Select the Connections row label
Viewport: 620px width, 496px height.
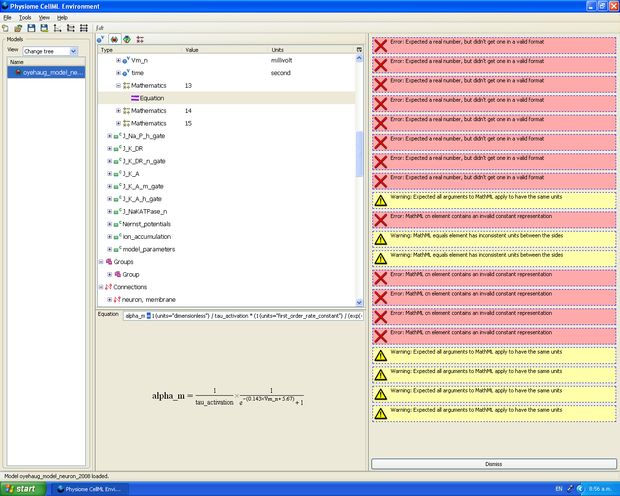point(130,287)
